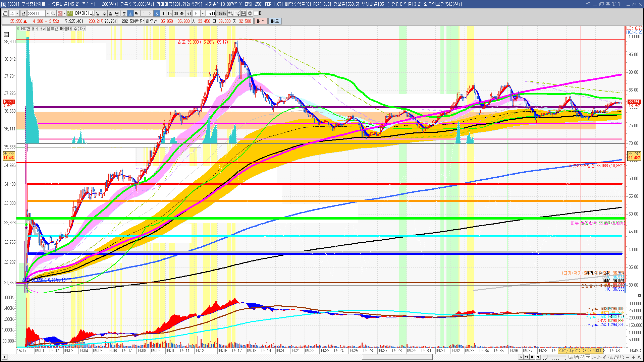Viewport: 644px width, 362px height.
Task: Click the fast-forward replay button
Action: point(538,357)
